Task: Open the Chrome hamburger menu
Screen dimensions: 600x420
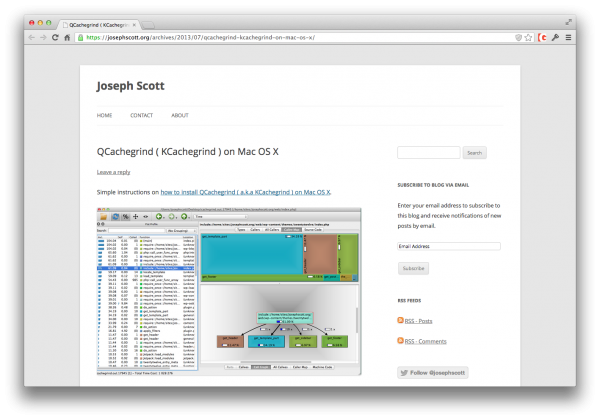Action: pos(568,37)
